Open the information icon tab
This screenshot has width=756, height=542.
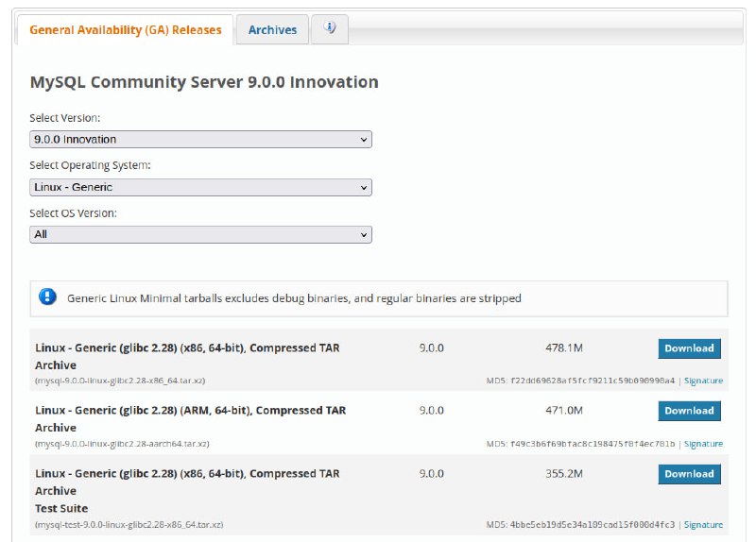[330, 29]
